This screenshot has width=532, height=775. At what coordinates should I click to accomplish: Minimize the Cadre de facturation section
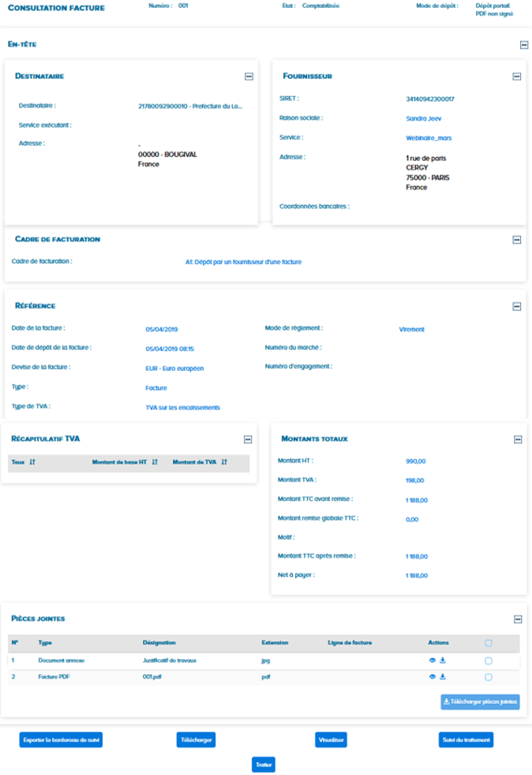coord(517,240)
